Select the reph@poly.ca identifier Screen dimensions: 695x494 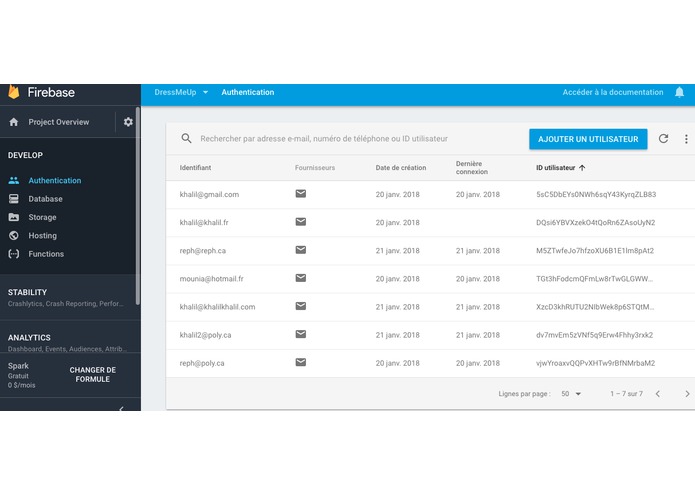pos(202,363)
